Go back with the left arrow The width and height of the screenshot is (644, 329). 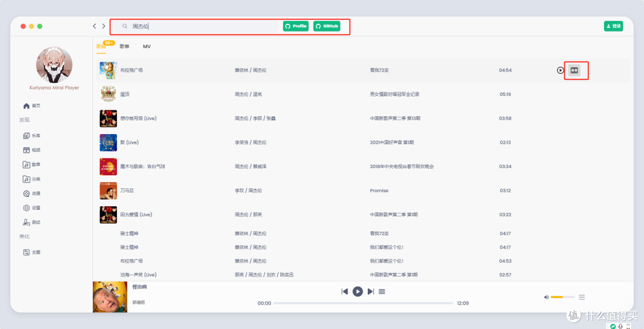tap(94, 26)
